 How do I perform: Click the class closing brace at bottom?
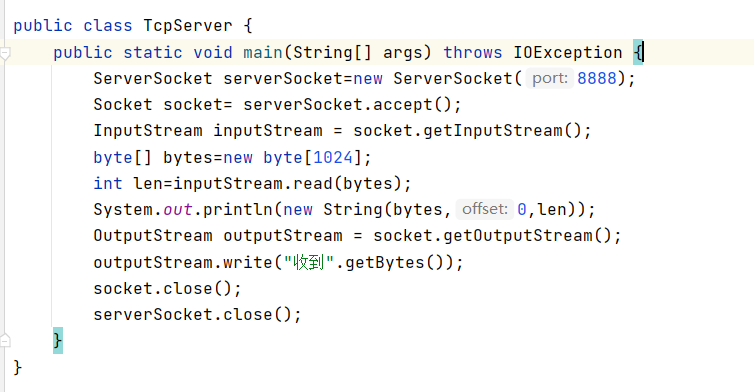point(18,367)
